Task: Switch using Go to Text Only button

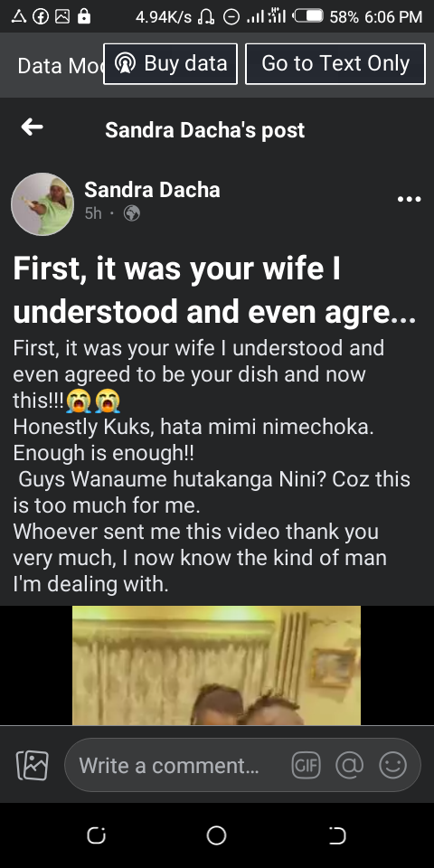Action: (x=335, y=63)
